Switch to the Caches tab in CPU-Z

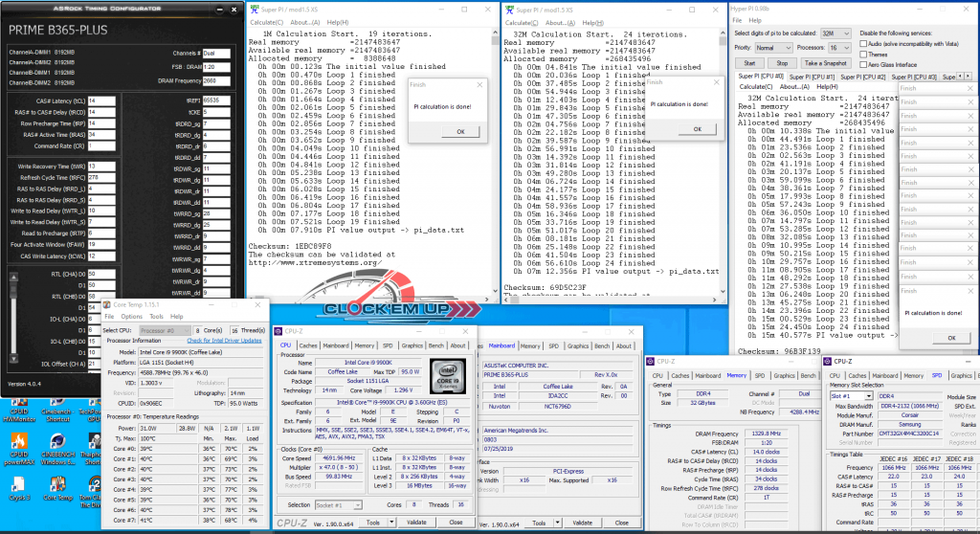[308, 346]
